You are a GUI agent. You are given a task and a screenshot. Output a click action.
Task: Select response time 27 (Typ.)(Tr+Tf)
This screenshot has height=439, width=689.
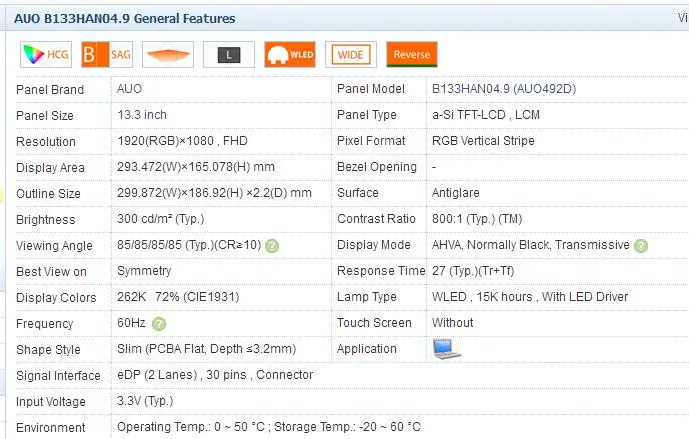tap(473, 271)
